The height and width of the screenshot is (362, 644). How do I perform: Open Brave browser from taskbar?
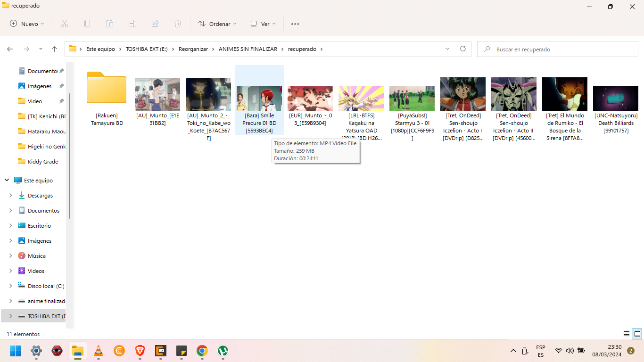(140, 351)
